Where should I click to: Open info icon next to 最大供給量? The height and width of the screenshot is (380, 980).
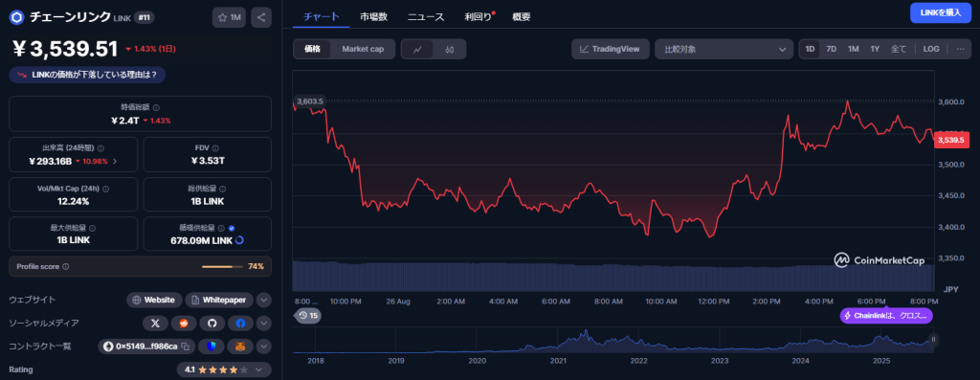pyautogui.click(x=93, y=228)
